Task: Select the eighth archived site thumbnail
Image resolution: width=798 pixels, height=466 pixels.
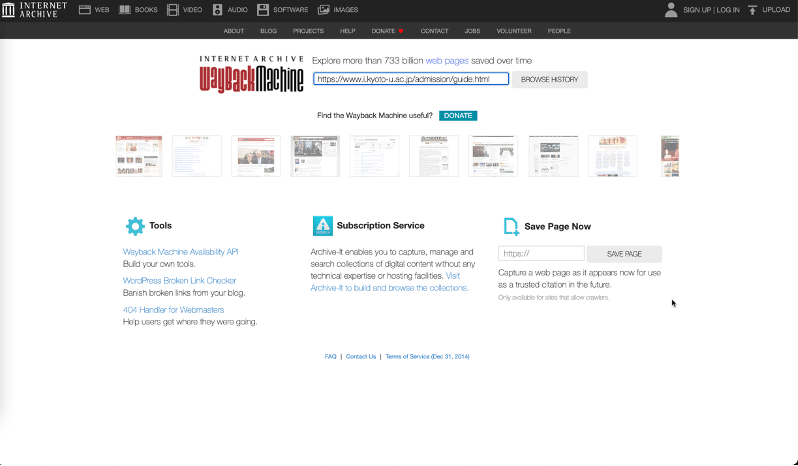Action: pos(553,156)
